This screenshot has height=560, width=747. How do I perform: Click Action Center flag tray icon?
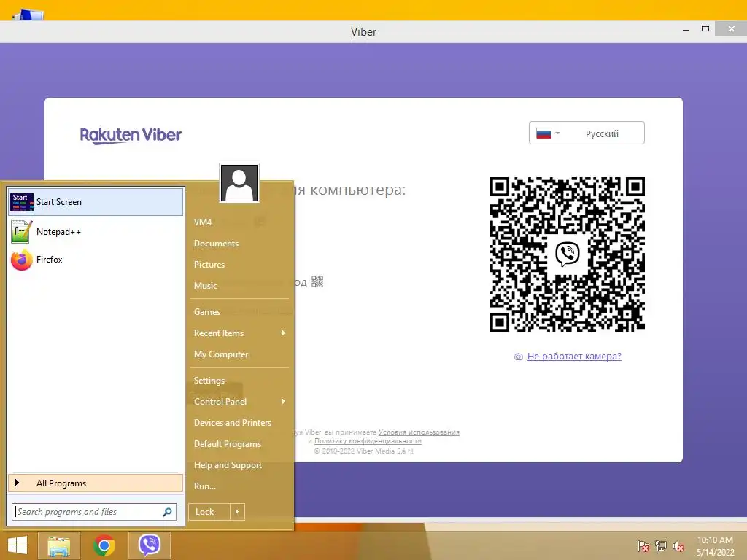click(643, 546)
